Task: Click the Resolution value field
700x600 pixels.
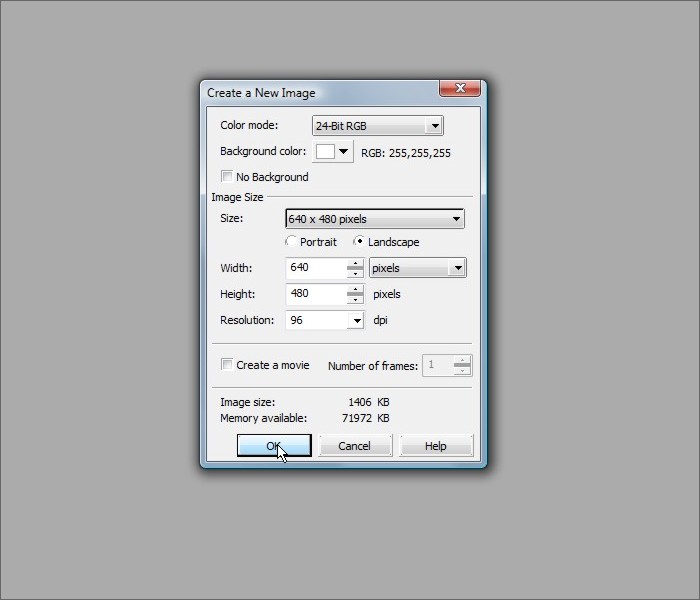Action: click(x=315, y=321)
